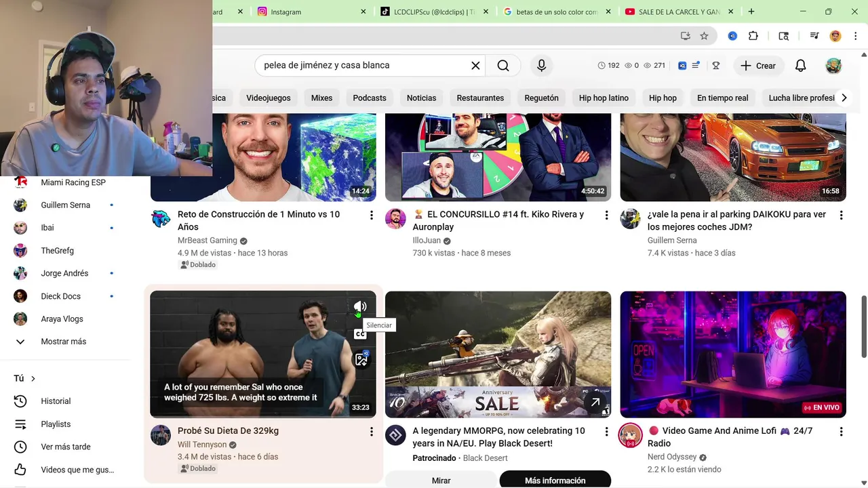The image size is (868, 488).
Task: Click the icon below CC on the preview
Action: pos(361,359)
